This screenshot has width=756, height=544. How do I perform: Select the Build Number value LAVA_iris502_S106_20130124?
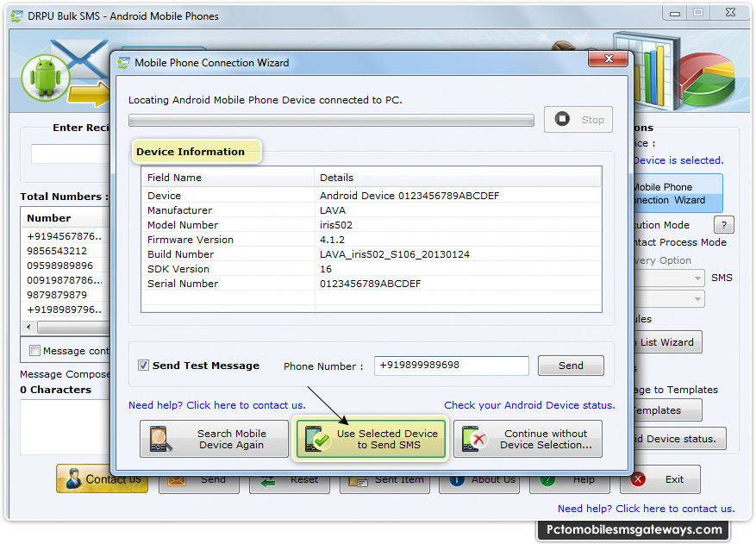coord(395,254)
